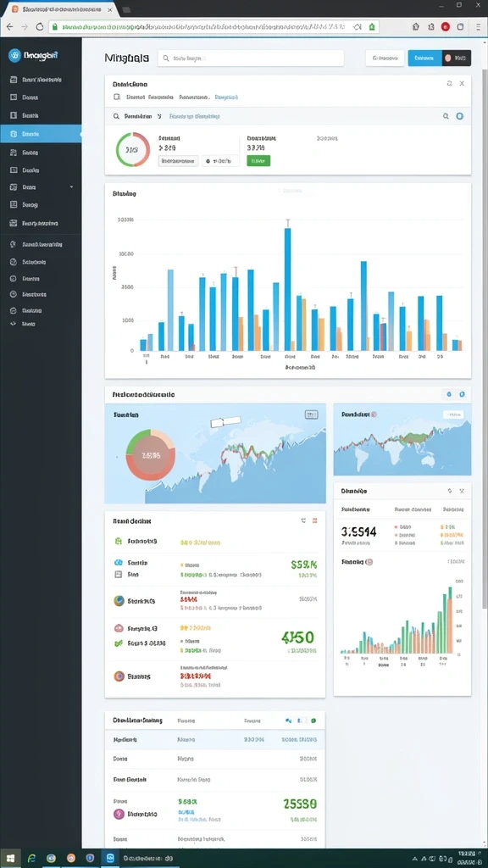
Task: Click the red circular extension icon in browser toolbar
Action: [445, 26]
